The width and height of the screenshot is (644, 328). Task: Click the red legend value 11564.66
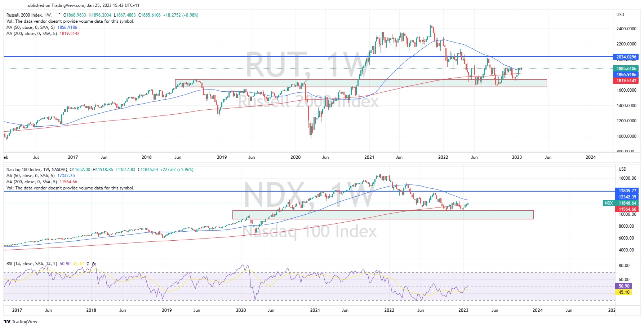coord(68,182)
